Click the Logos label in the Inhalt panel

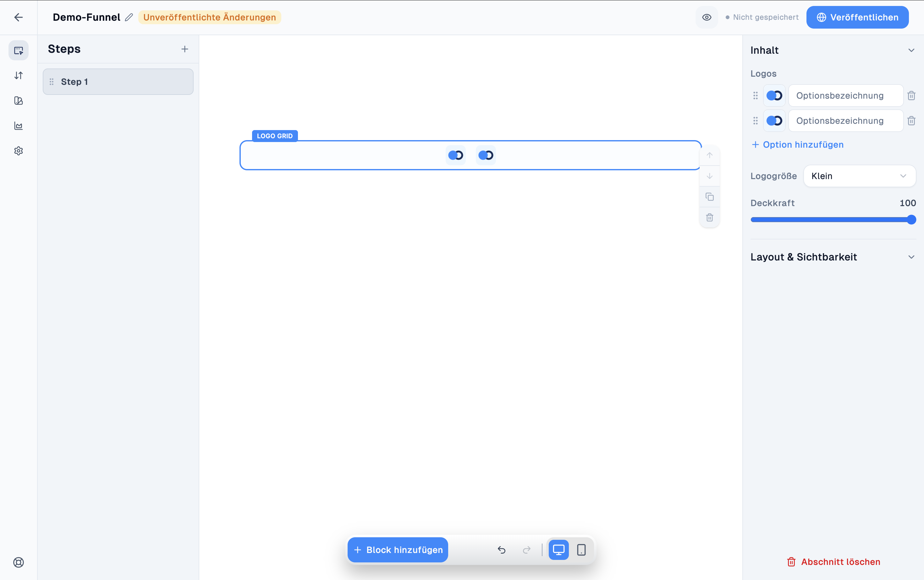point(763,74)
